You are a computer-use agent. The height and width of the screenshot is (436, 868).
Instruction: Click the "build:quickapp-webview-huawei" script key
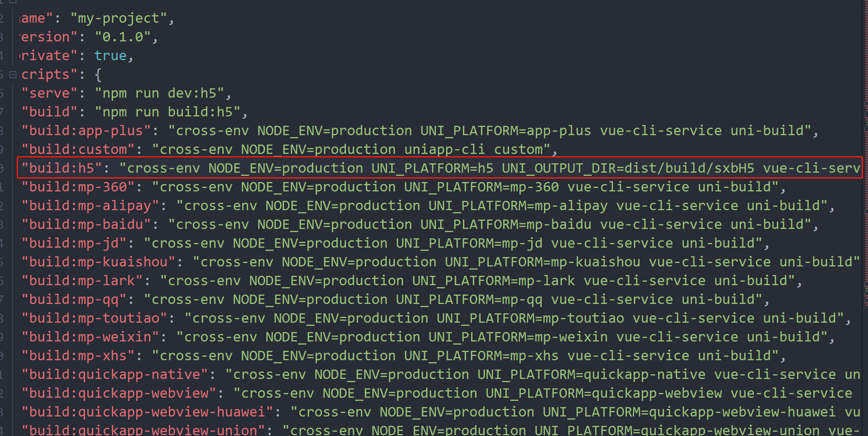[x=147, y=412]
